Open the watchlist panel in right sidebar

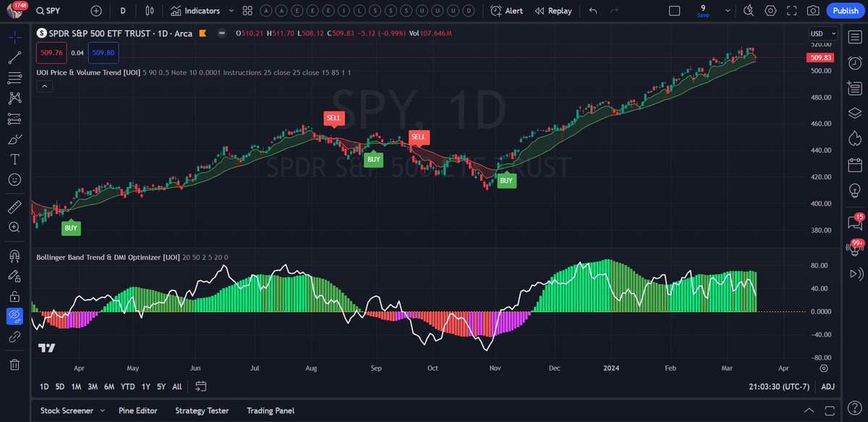855,36
